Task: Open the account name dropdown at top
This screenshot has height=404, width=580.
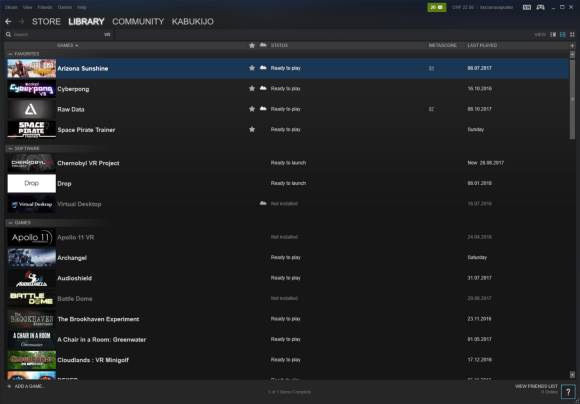Action: (x=496, y=7)
